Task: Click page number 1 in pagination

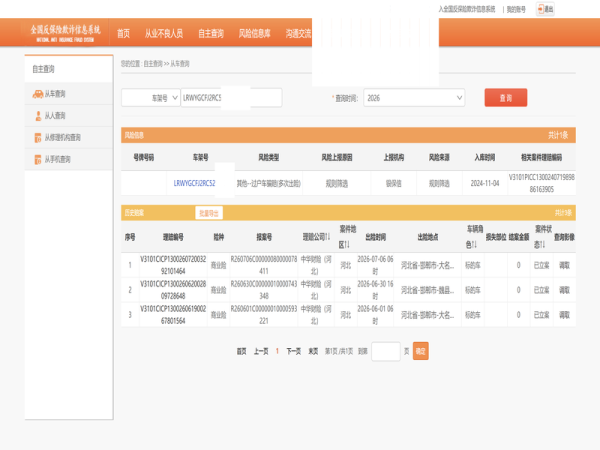Action: [277, 351]
